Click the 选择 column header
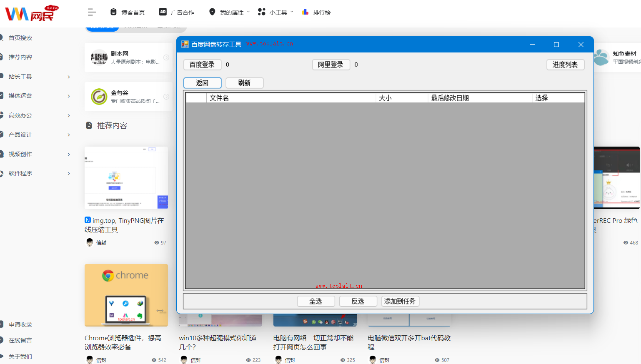Viewport: 641px width, 364px height. [558, 98]
